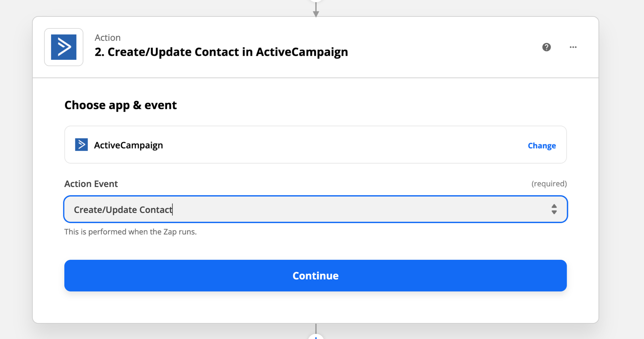Click the 'Choose app & event' section heading
Viewport: 644px width, 339px height.
[120, 105]
